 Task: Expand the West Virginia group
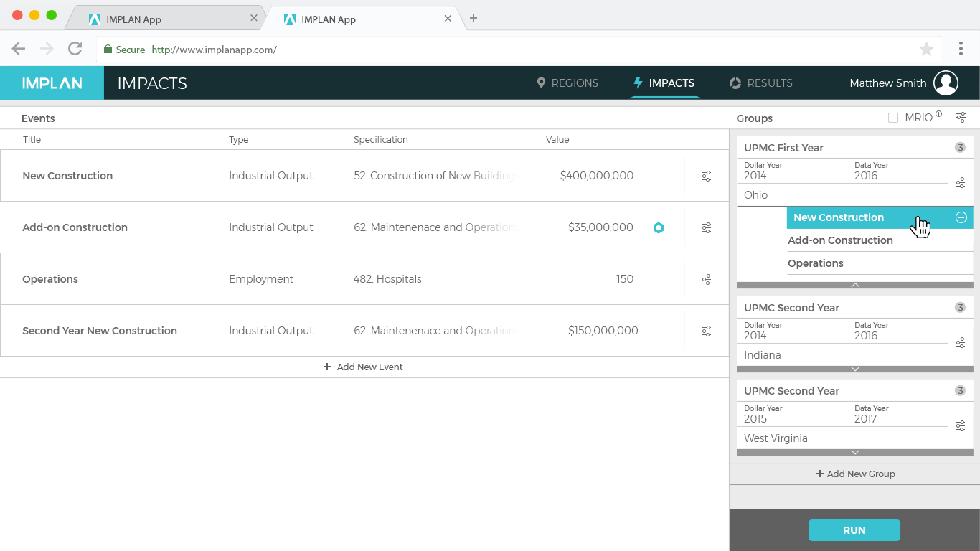(x=855, y=452)
